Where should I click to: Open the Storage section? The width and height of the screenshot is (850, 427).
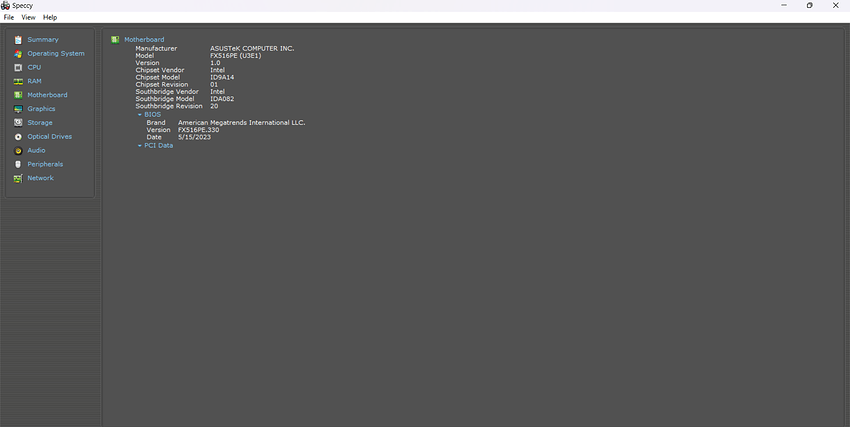pyautogui.click(x=40, y=123)
